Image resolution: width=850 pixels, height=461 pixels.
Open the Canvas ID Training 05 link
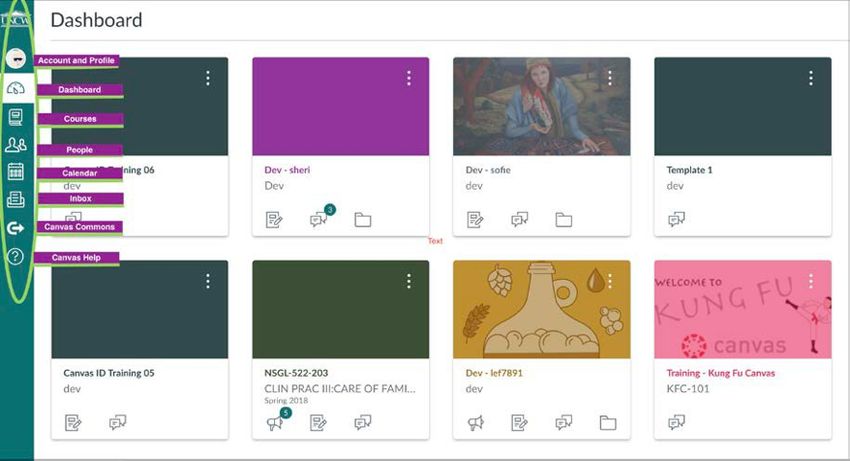pyautogui.click(x=109, y=373)
